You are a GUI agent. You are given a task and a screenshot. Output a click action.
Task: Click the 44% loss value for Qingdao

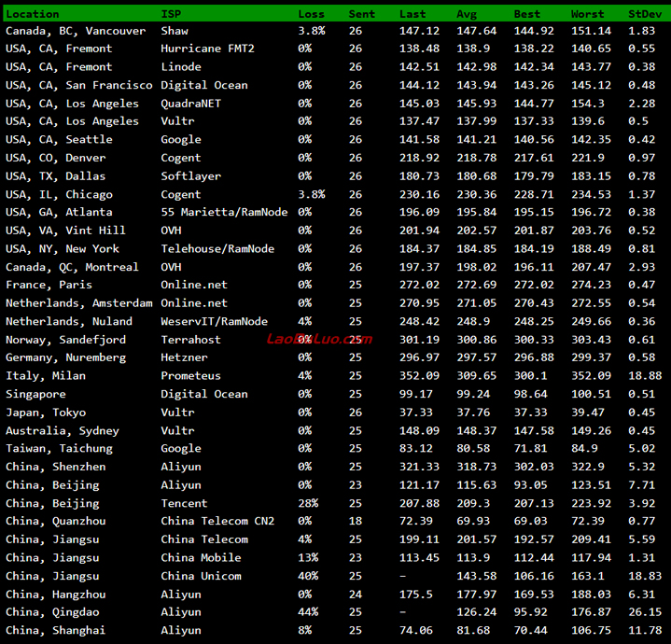pyautogui.click(x=308, y=612)
